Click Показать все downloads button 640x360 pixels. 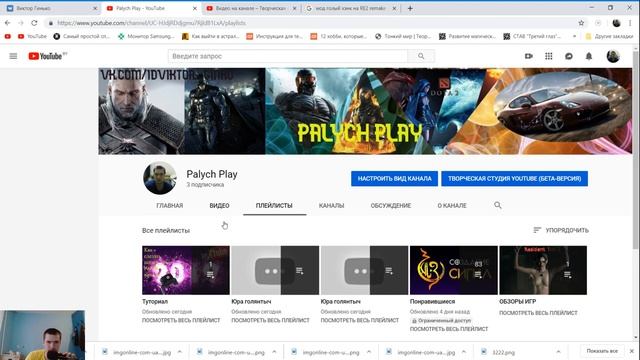tap(602, 351)
